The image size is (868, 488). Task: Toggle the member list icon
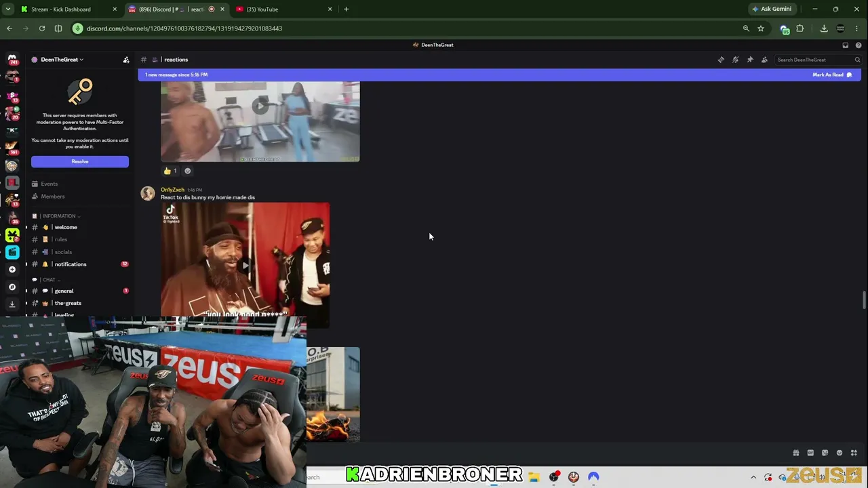pos(764,60)
